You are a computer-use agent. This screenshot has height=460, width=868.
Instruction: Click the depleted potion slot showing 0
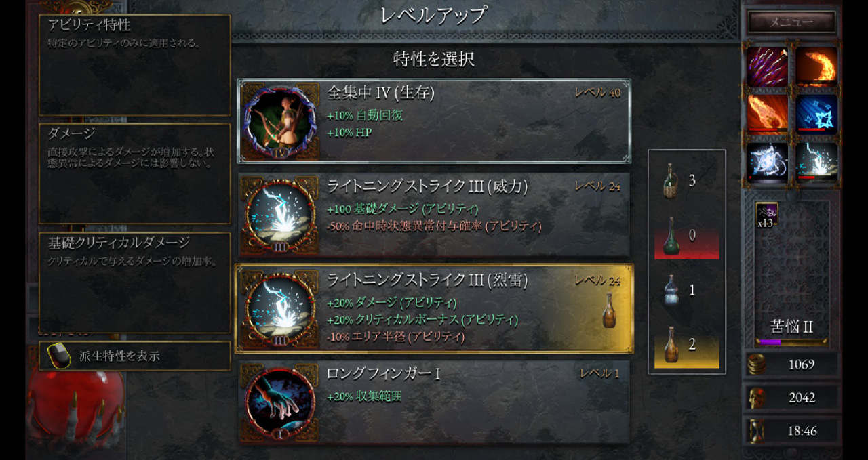click(x=686, y=235)
